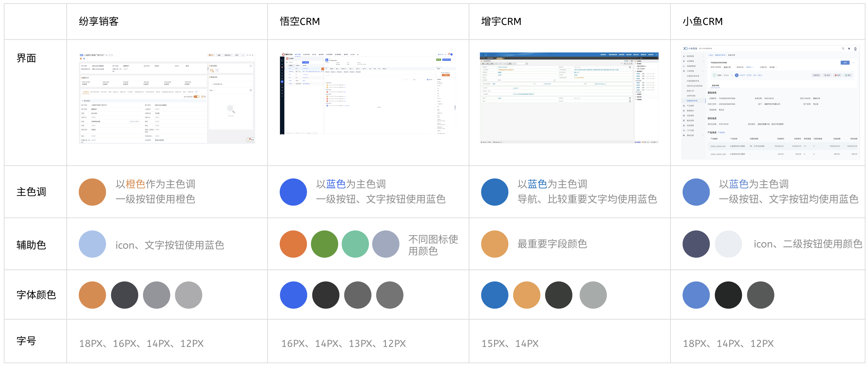Screen dimensions: 868x366
Task: Click the user avatar icon in 小鱼CRM header
Action: coord(855,49)
